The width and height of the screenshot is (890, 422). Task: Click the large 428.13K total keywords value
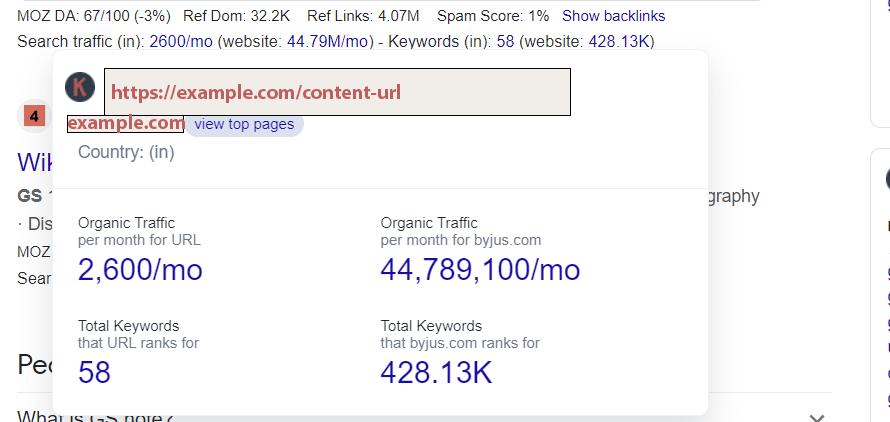[x=436, y=373]
